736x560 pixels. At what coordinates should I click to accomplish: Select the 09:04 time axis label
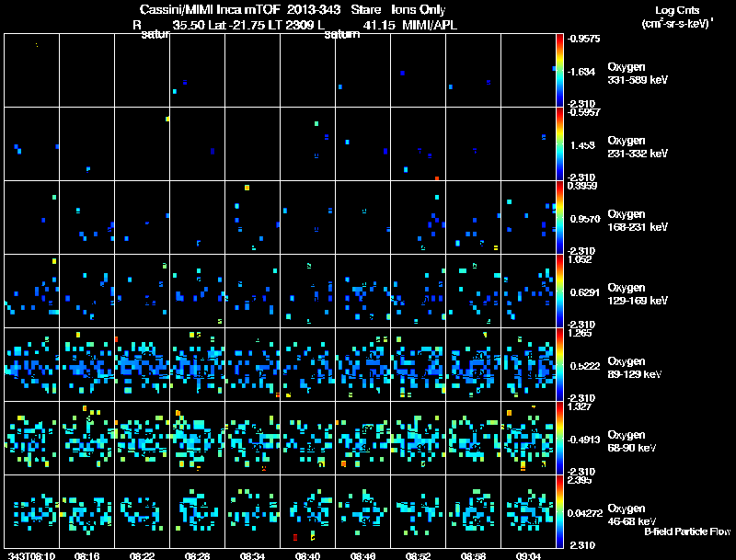pyautogui.click(x=529, y=554)
